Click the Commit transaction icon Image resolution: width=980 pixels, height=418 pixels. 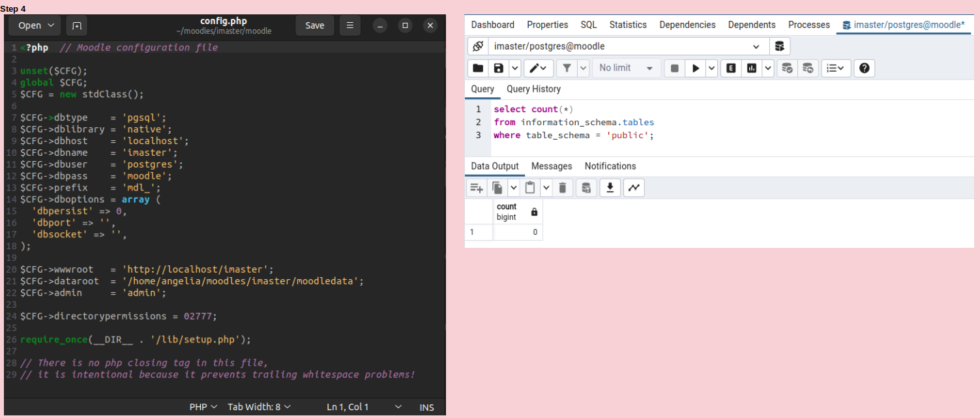[787, 68]
